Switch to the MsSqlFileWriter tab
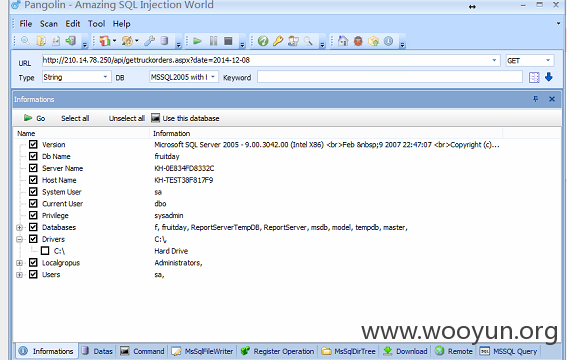The image size is (567, 360). pos(202,351)
